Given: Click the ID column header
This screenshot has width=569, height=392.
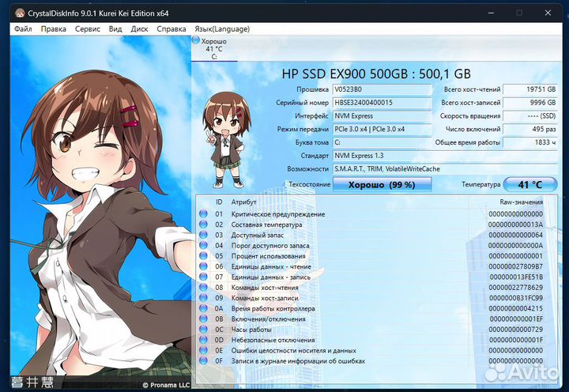Looking at the screenshot, I should (x=219, y=202).
